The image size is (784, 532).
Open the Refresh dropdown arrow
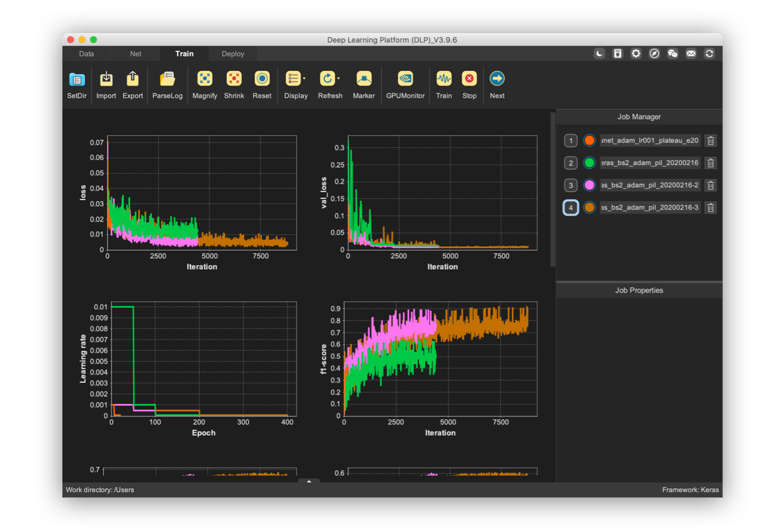(338, 79)
